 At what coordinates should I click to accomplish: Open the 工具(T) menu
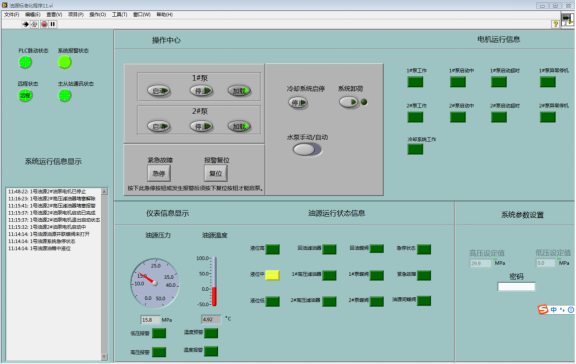(x=119, y=14)
